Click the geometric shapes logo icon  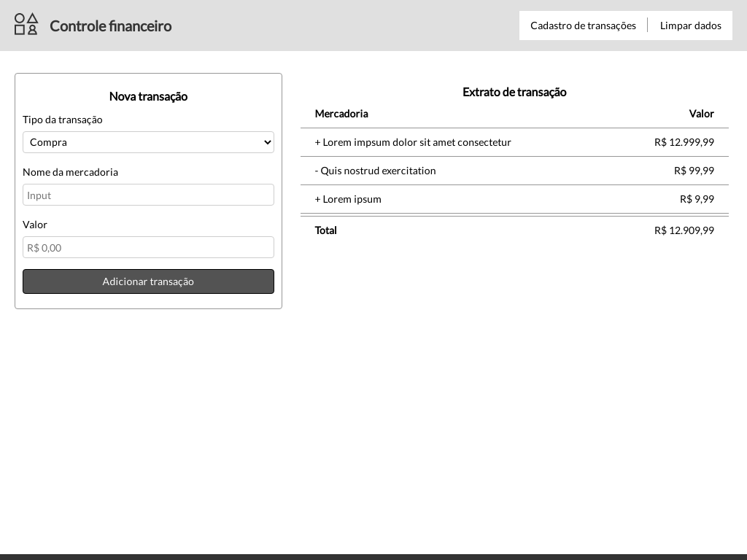click(x=26, y=25)
